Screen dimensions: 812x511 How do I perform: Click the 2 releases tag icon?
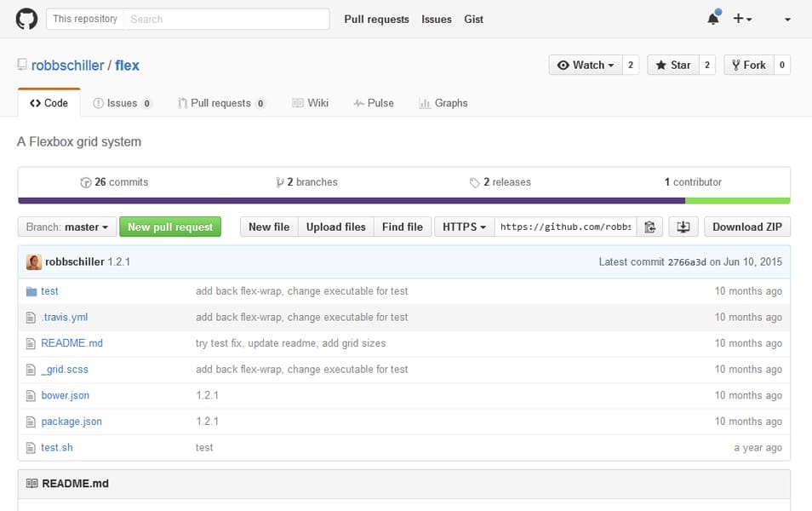(474, 182)
